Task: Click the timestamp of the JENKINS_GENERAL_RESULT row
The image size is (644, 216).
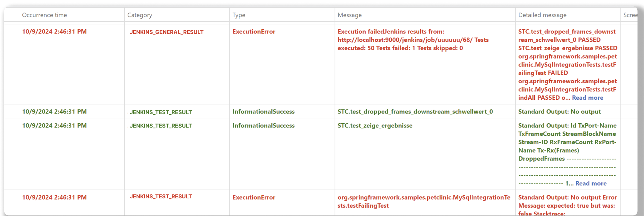Action: (54, 32)
